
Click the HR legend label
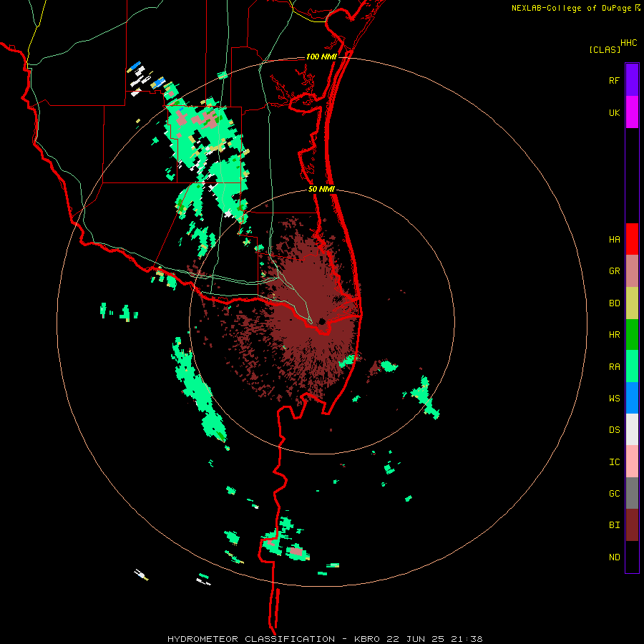point(614,335)
